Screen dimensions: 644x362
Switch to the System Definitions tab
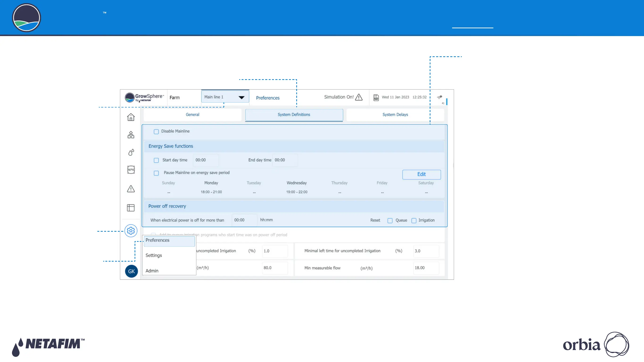[x=294, y=115]
